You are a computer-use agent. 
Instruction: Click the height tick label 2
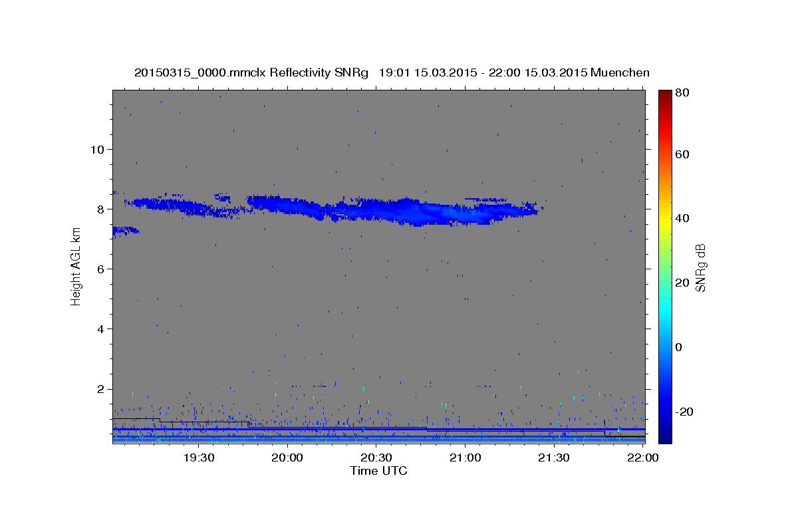point(100,389)
